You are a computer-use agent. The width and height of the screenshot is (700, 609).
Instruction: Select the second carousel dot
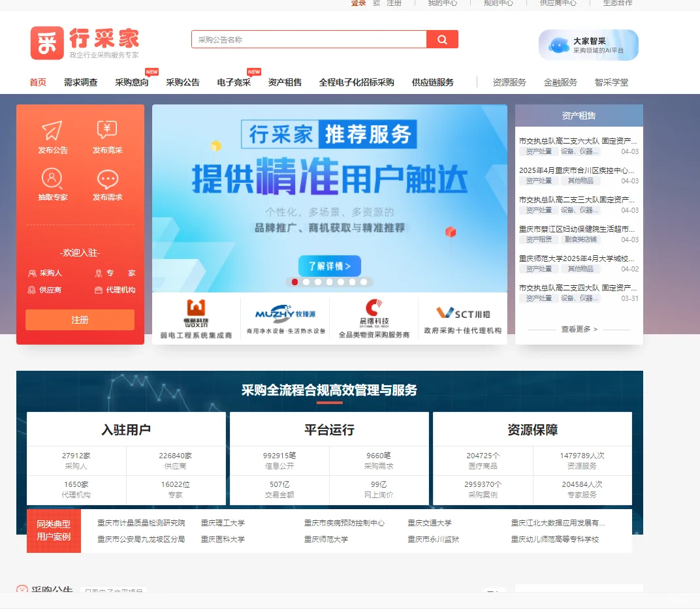(306, 282)
